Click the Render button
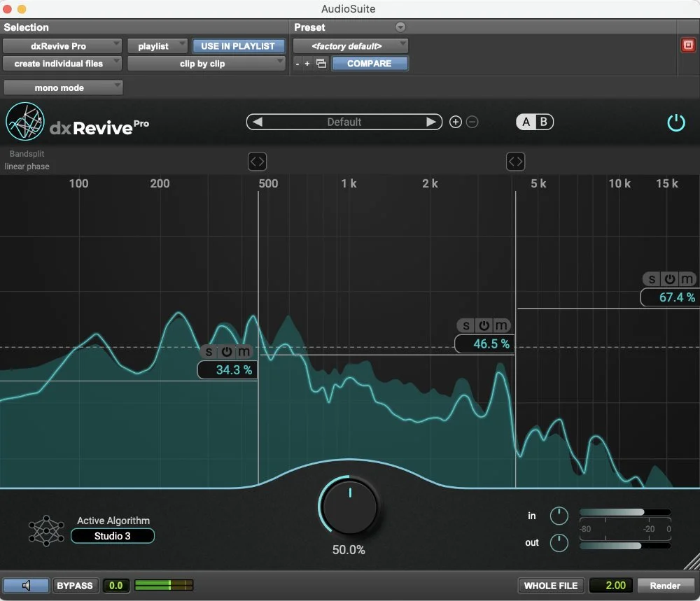Image resolution: width=700 pixels, height=601 pixels. [x=665, y=586]
